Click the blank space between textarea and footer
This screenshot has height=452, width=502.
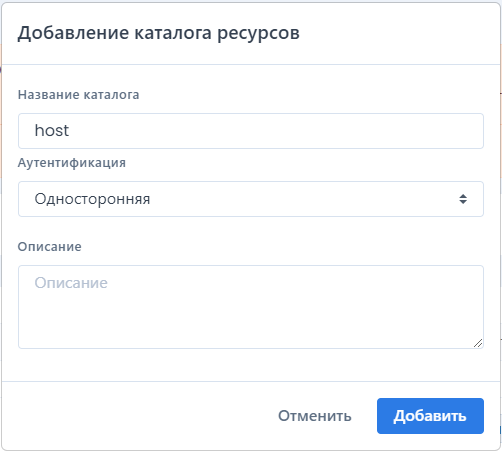[x=251, y=365]
